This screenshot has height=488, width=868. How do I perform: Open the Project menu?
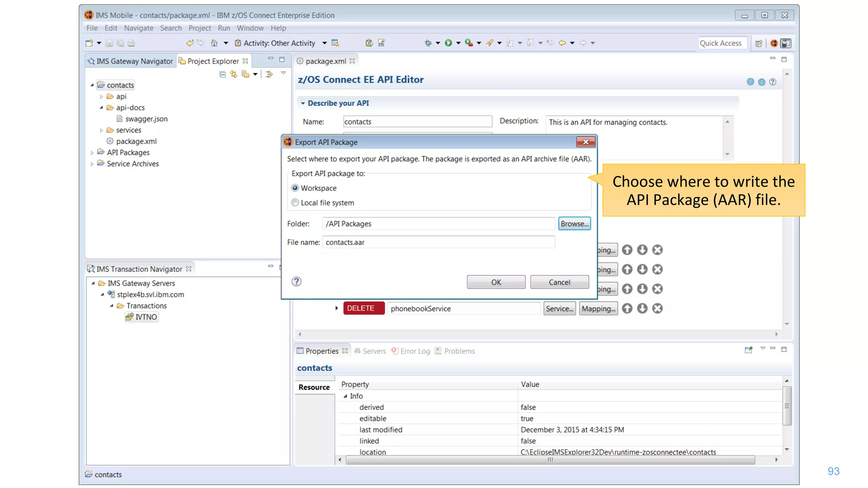200,28
